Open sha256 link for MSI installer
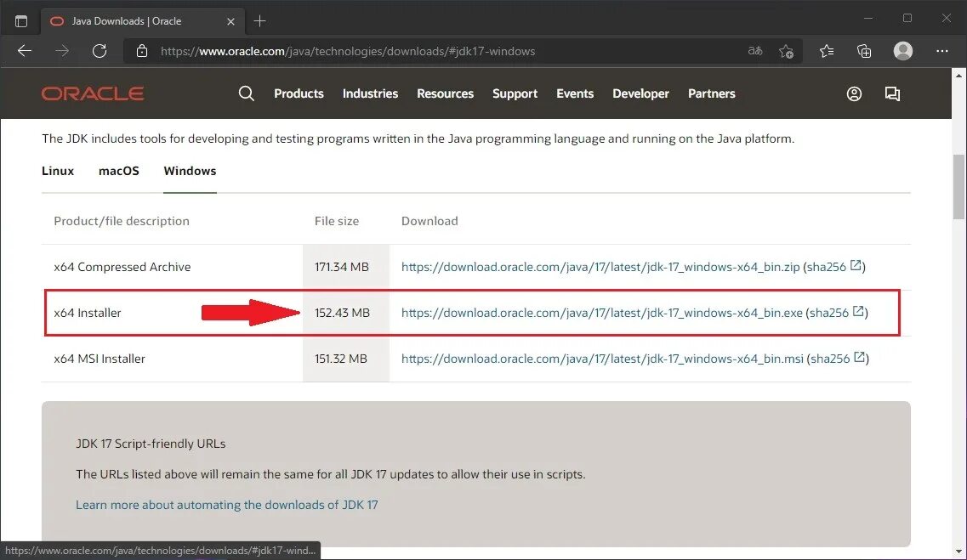Image resolution: width=967 pixels, height=560 pixels. (x=830, y=359)
